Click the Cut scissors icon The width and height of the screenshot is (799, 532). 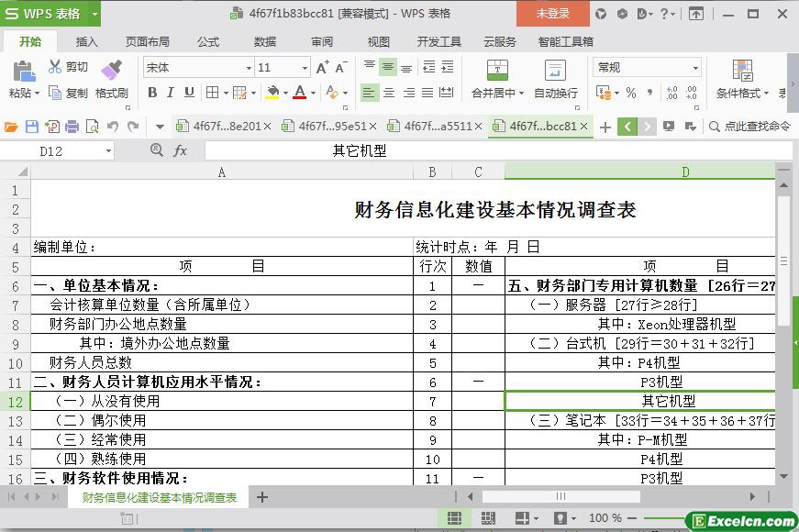[55, 67]
